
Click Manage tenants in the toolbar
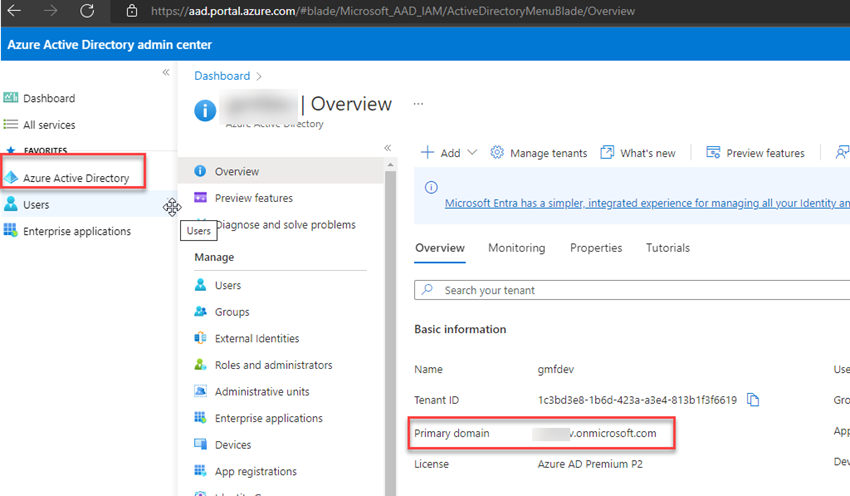click(538, 153)
